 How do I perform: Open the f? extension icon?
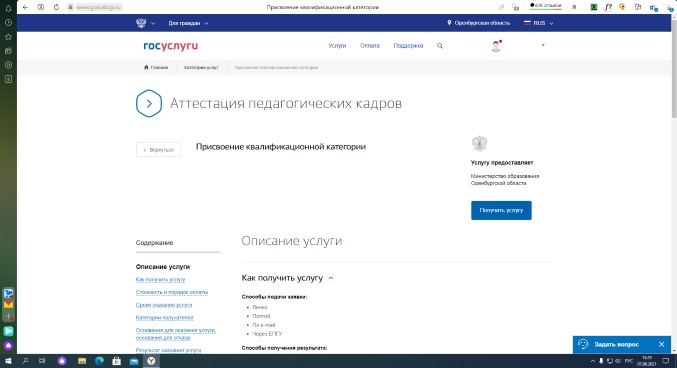(x=608, y=7)
